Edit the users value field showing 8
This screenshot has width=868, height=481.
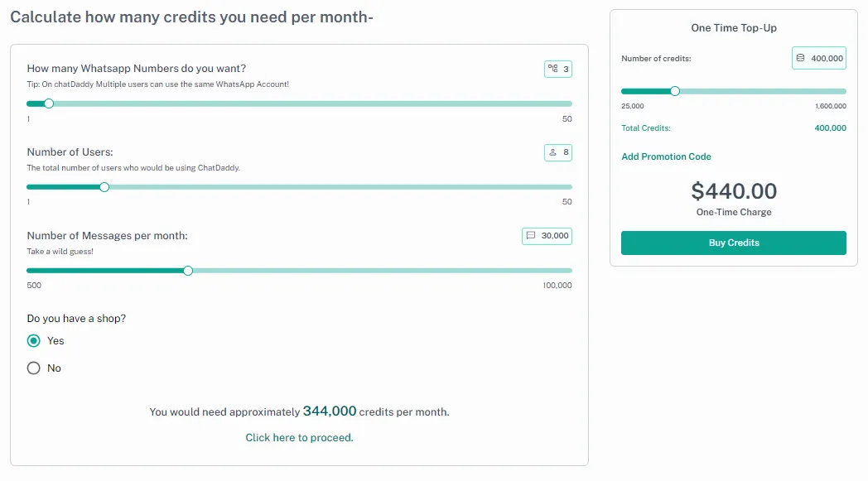[566, 152]
